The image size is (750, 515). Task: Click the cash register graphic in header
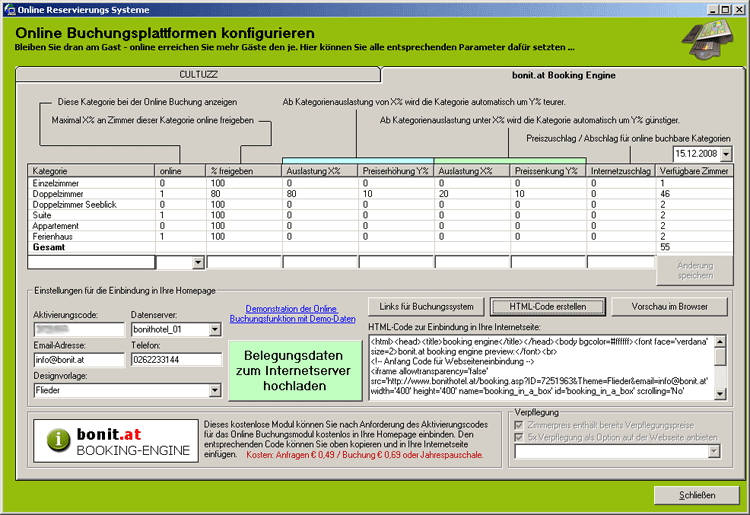[708, 39]
